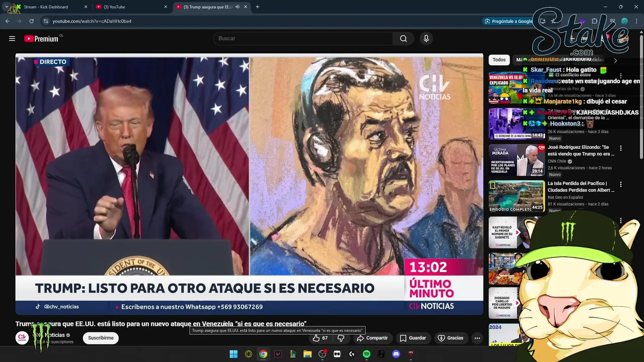
Task: Click the site information icon in the address bar
Action: [x=46, y=21]
